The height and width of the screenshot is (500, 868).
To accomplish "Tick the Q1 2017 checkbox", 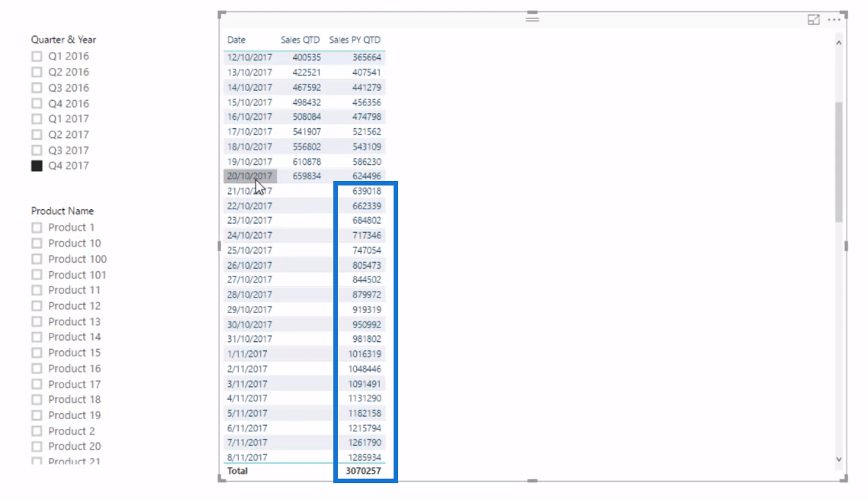I will tap(37, 118).
